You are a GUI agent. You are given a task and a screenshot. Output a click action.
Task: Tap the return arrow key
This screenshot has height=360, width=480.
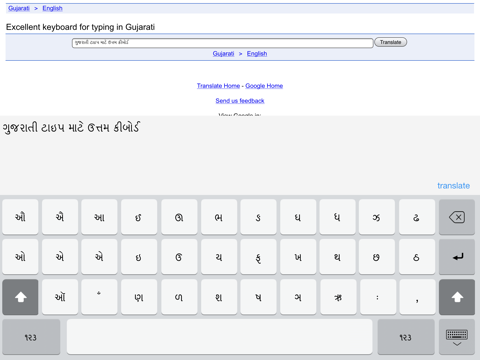pos(457,257)
